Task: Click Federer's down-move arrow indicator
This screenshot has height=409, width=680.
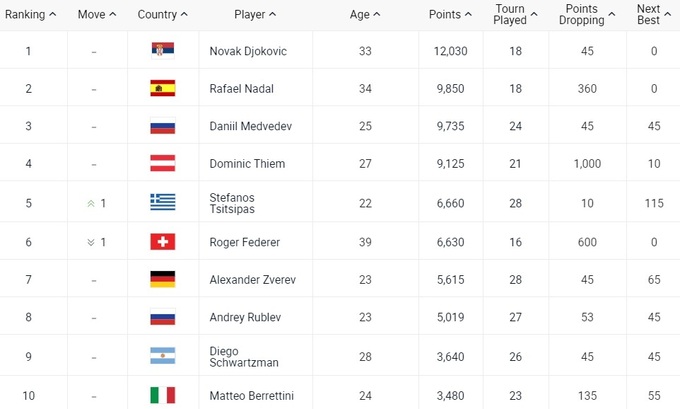Action: pos(92,241)
